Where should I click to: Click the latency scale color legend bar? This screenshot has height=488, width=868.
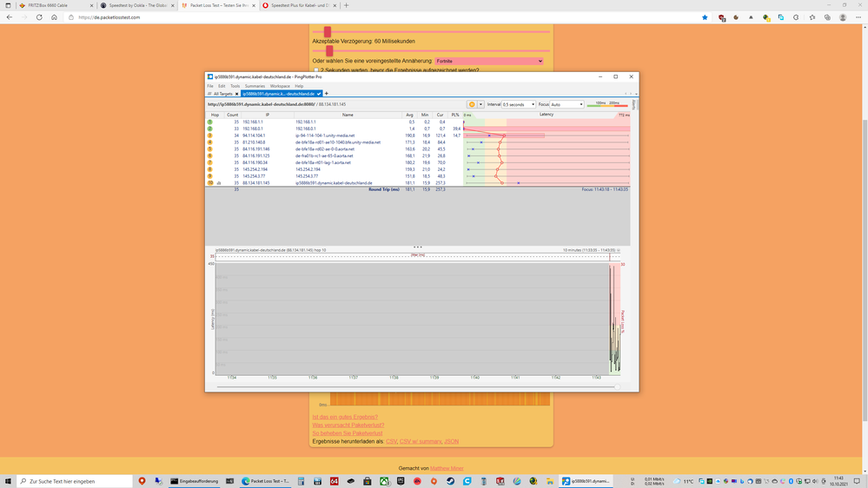[607, 104]
